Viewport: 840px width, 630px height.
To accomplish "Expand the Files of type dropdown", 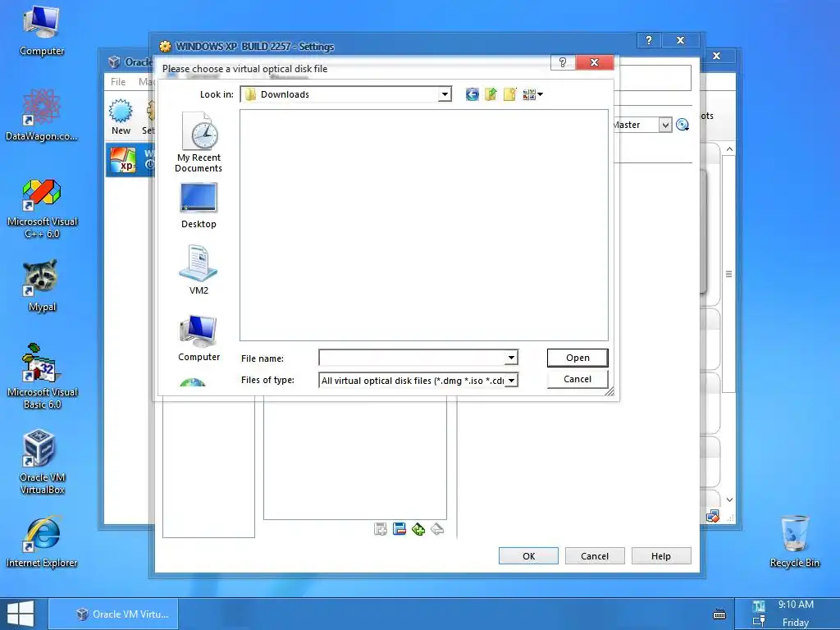I will (x=512, y=381).
